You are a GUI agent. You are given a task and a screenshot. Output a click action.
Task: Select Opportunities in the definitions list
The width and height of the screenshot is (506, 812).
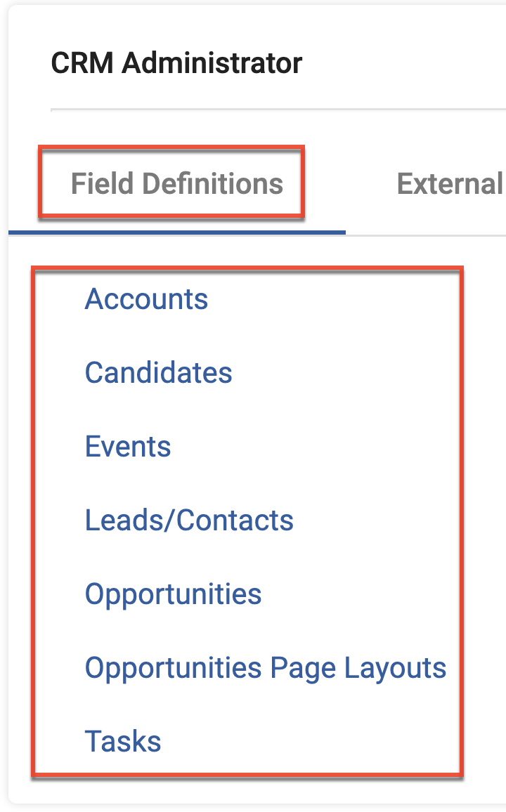tap(173, 594)
